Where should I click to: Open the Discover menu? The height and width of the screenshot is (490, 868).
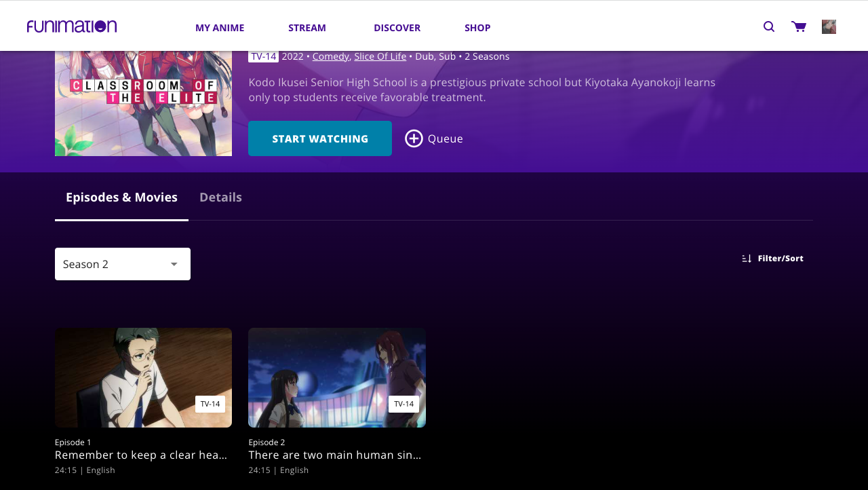tap(397, 28)
